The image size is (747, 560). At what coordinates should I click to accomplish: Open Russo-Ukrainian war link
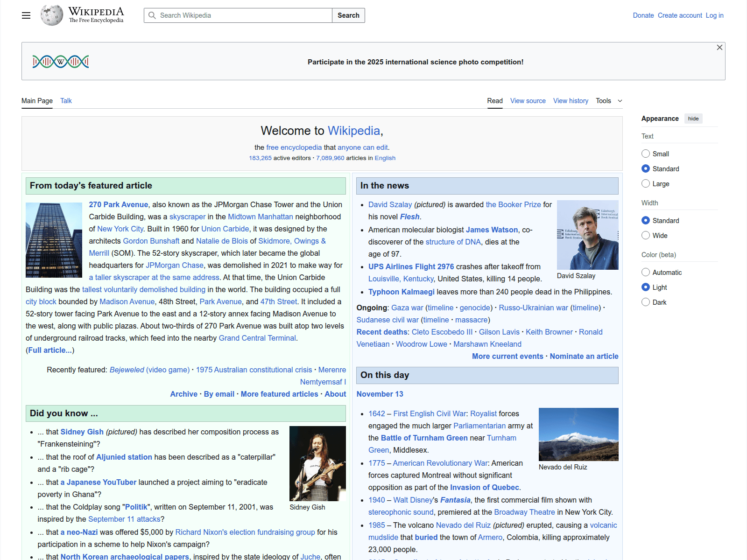click(x=533, y=308)
